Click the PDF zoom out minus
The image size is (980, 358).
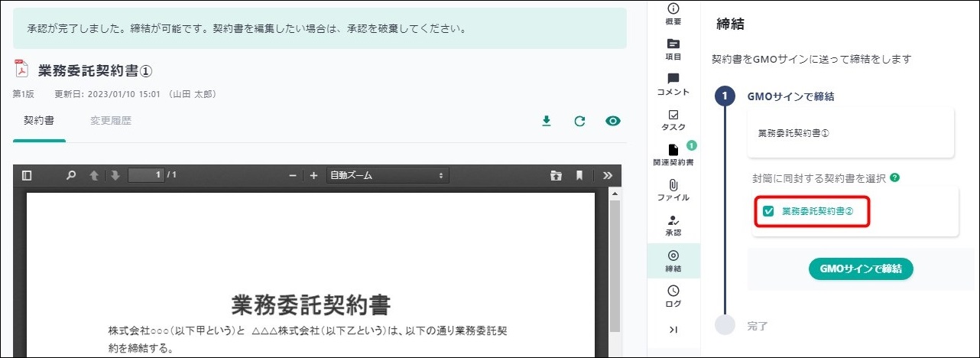[x=292, y=175]
